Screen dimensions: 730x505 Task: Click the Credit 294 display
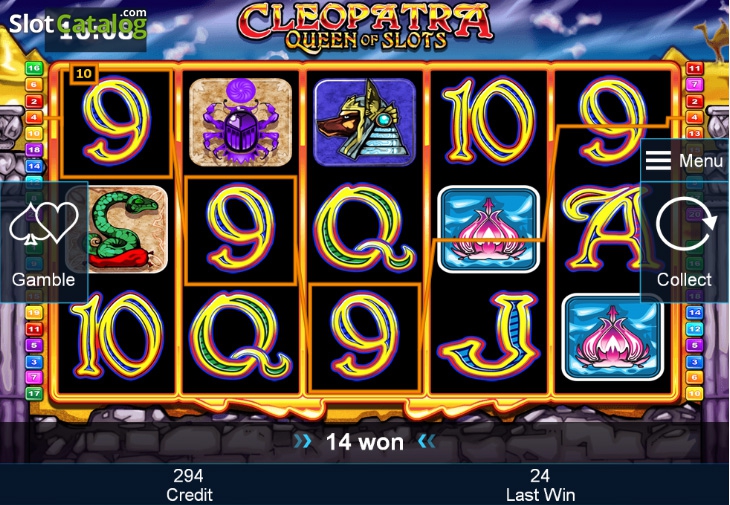tap(189, 485)
